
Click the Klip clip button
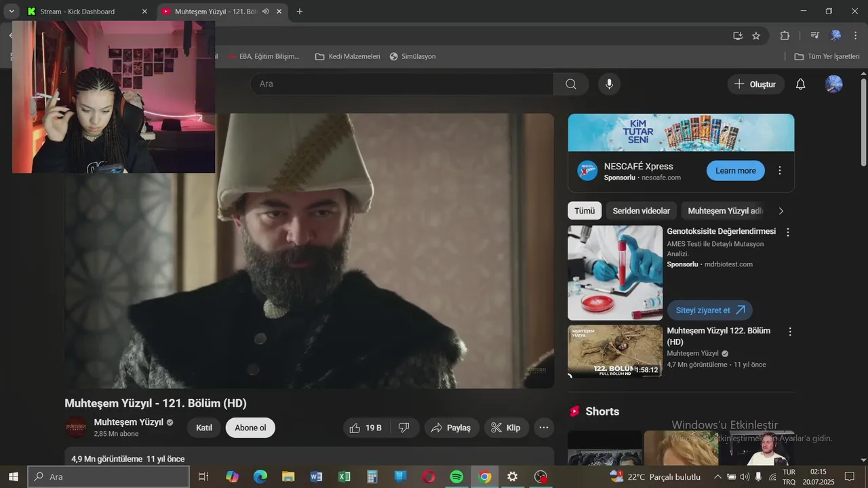(x=506, y=428)
